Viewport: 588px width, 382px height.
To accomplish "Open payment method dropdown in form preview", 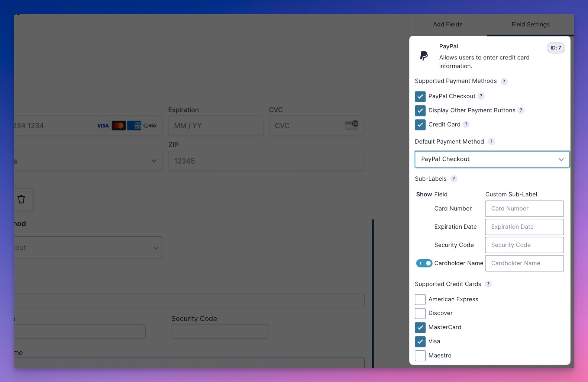I will point(88,247).
